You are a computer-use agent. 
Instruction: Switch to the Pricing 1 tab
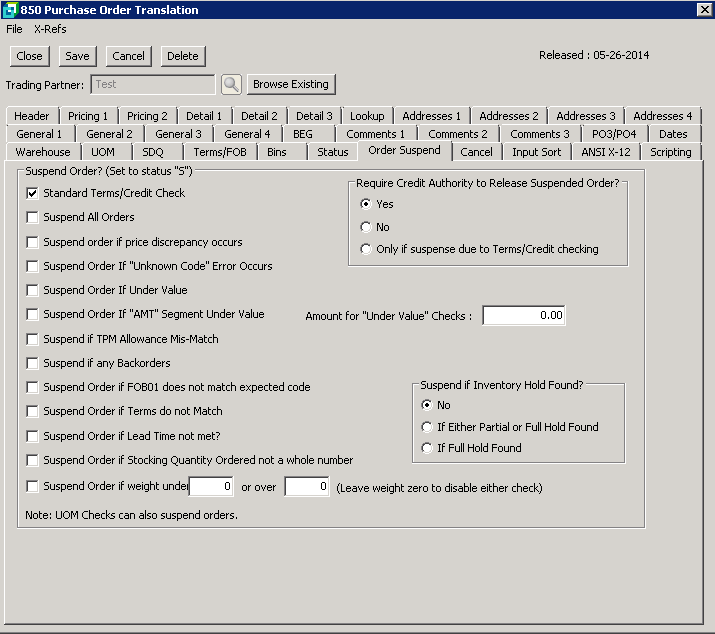tap(89, 116)
